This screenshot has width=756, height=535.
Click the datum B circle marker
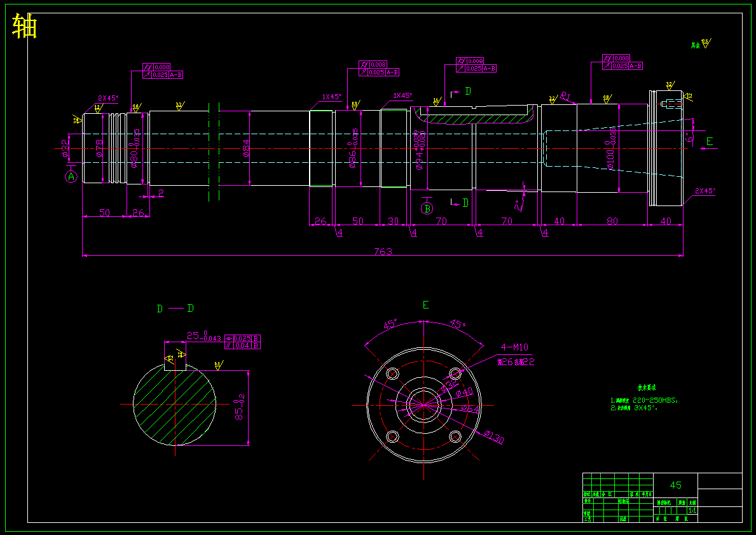[427, 209]
